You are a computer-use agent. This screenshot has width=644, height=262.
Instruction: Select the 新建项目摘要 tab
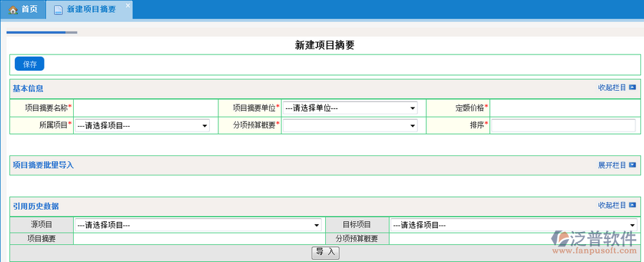click(90, 10)
